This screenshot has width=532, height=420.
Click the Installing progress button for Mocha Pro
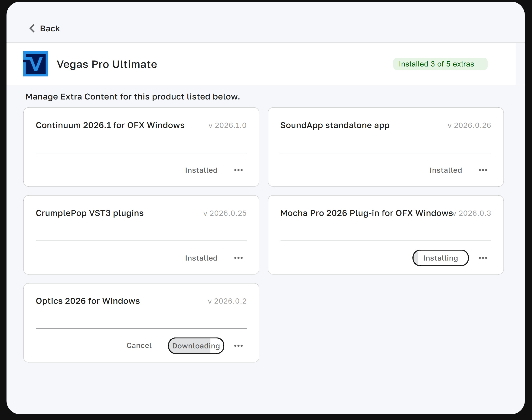coord(440,258)
